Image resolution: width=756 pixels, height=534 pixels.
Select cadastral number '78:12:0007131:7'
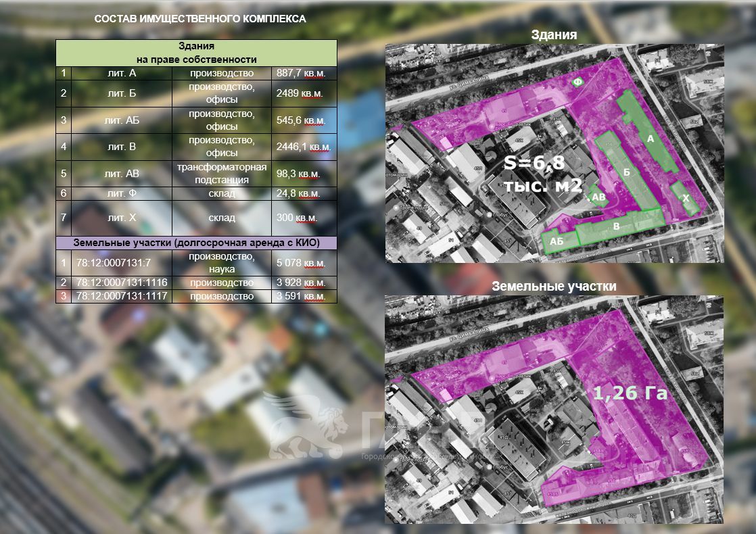[x=114, y=263]
